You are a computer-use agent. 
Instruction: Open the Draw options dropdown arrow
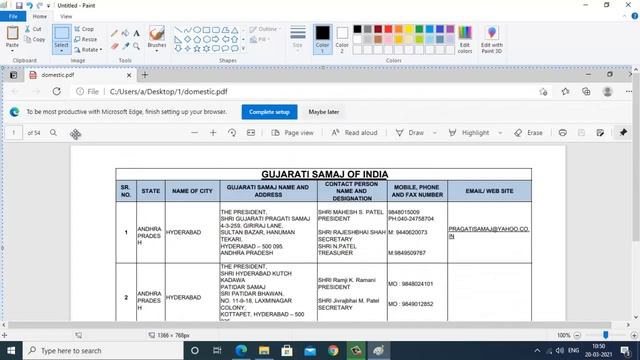point(435,133)
